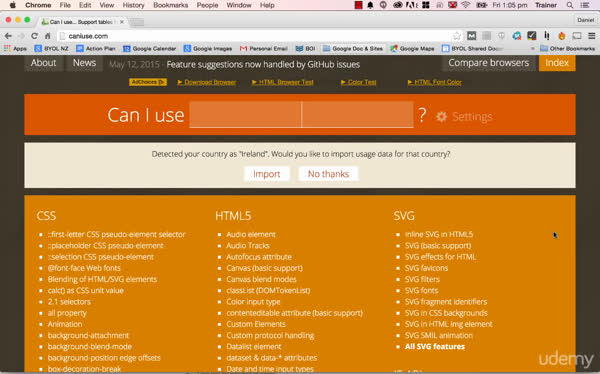600x374 pixels.
Task: Open the Google Maps bookmark
Action: tap(412, 49)
